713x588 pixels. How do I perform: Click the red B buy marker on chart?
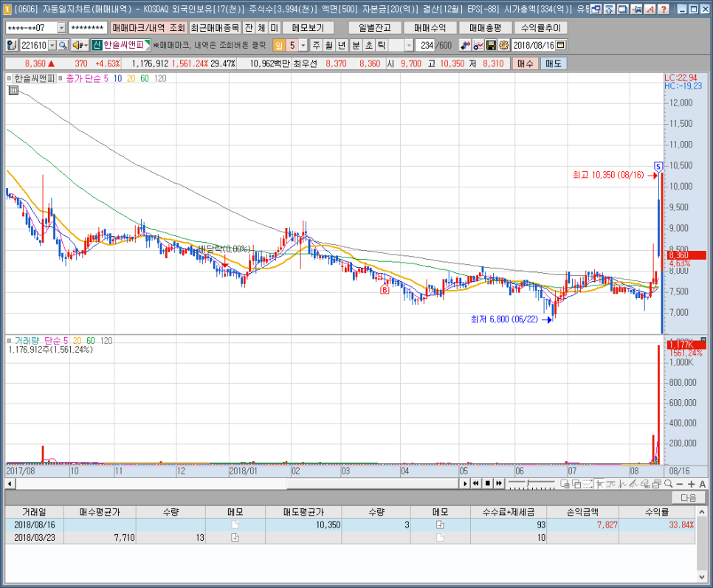[x=385, y=289]
